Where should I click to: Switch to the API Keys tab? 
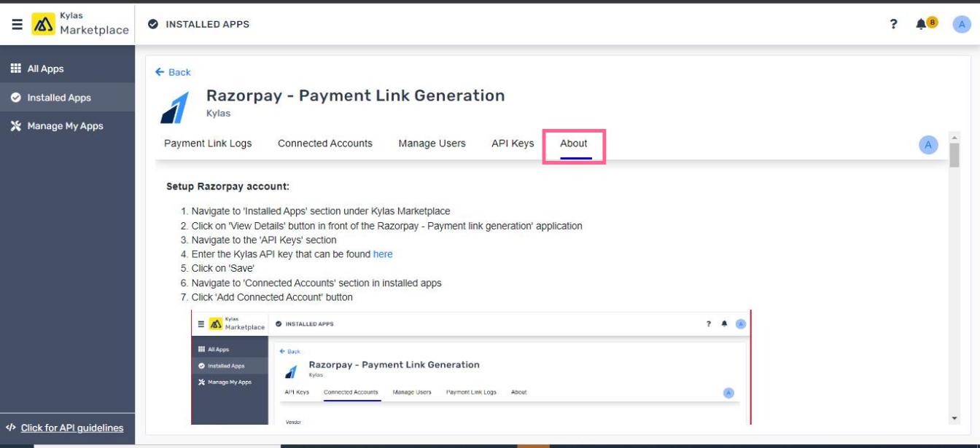[513, 144]
